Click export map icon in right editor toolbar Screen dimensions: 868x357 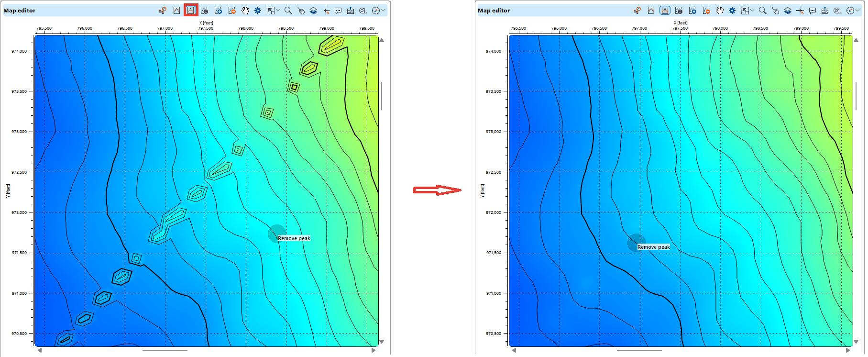click(x=825, y=11)
